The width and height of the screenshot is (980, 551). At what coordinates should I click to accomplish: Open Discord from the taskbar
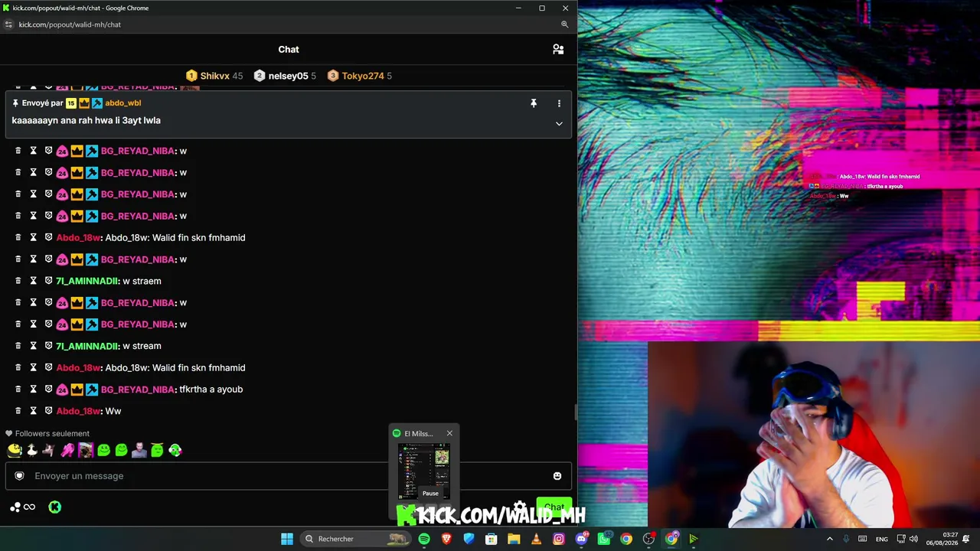(581, 540)
